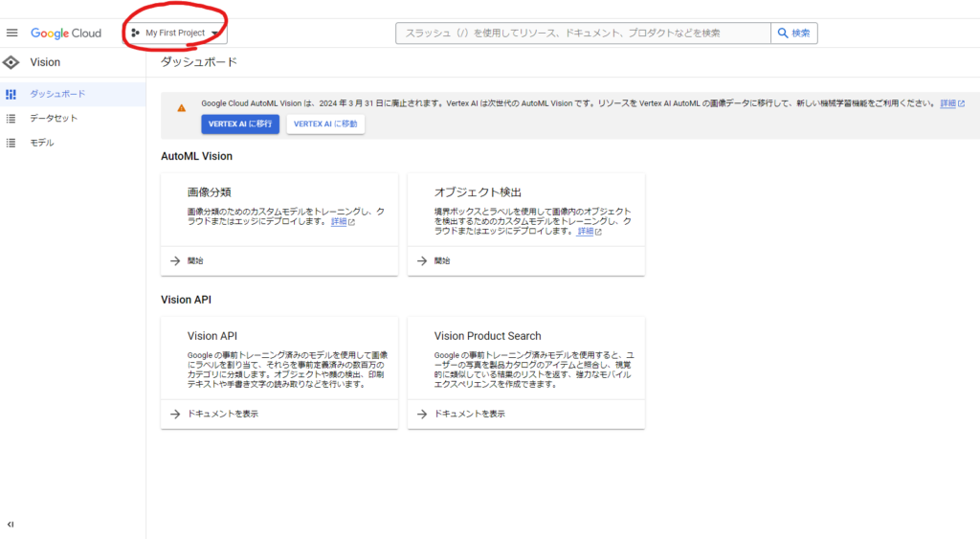The height and width of the screenshot is (539, 980).
Task: Open the 詳細 link in the deprecation banner
Action: 952,103
